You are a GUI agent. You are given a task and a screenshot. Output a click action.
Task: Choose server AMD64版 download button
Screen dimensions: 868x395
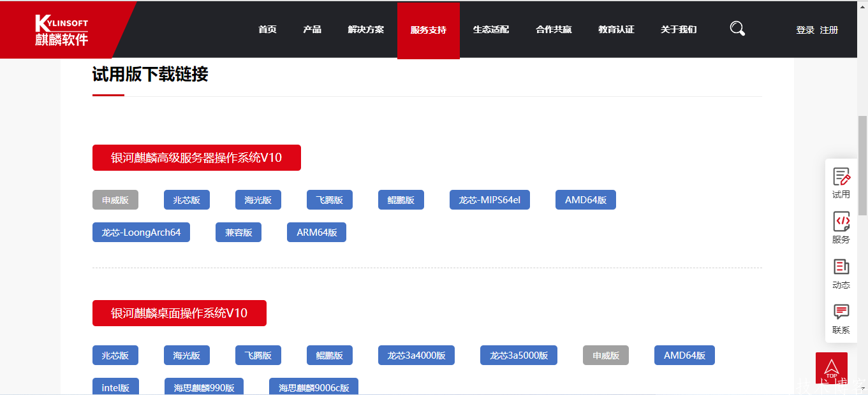click(585, 200)
